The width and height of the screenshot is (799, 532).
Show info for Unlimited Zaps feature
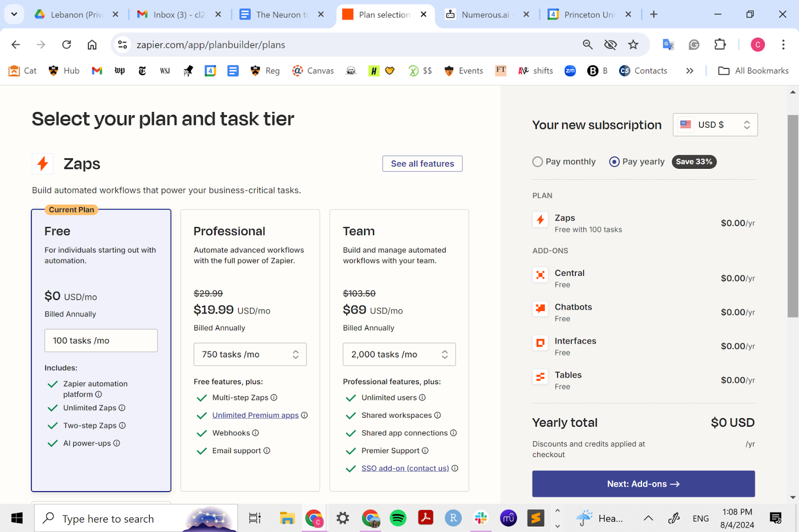(122, 408)
